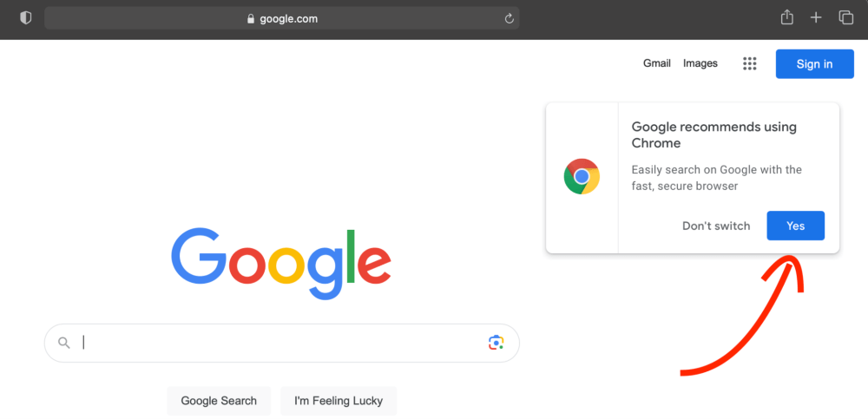Image resolution: width=868 pixels, height=419 pixels.
Task: Click the Chrome logo in the popup
Action: [x=582, y=177]
